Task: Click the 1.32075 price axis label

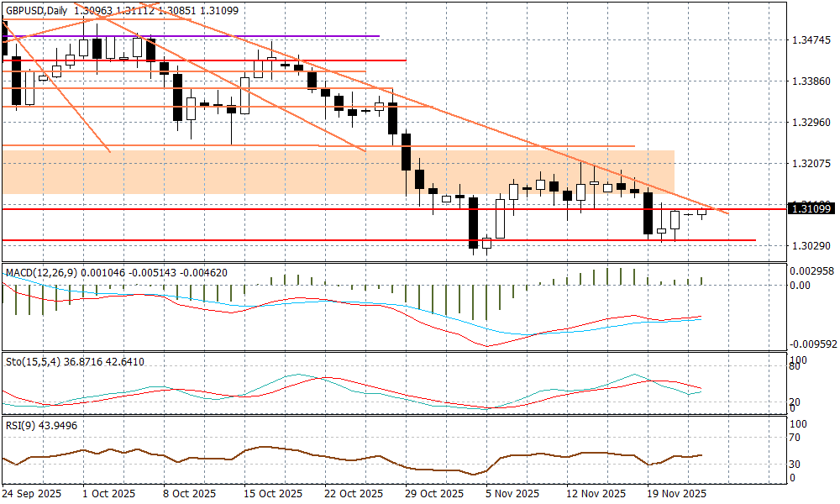Action: (811, 163)
